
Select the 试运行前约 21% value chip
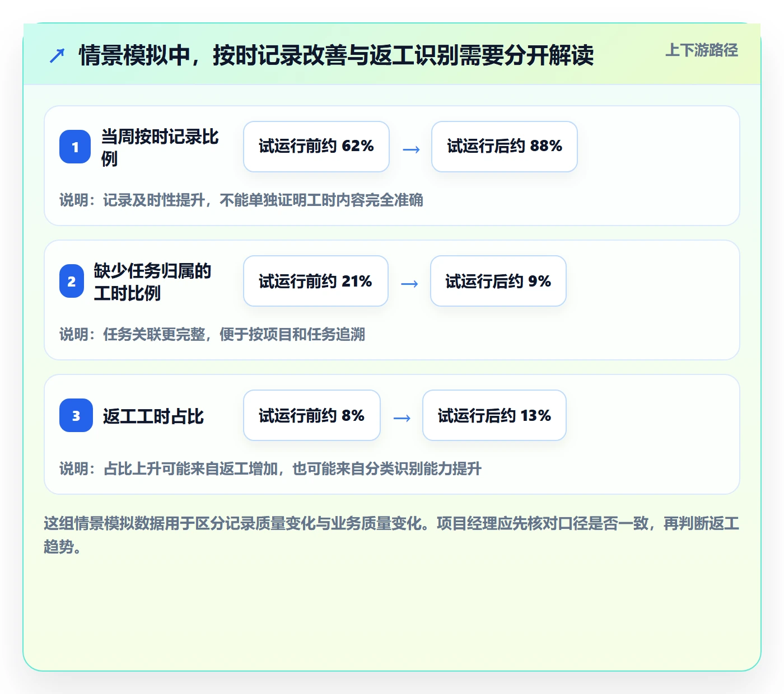[x=316, y=281]
